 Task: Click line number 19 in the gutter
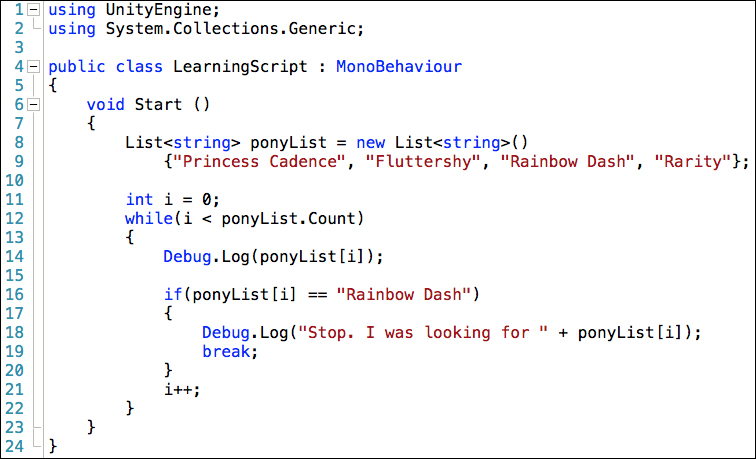click(x=14, y=351)
